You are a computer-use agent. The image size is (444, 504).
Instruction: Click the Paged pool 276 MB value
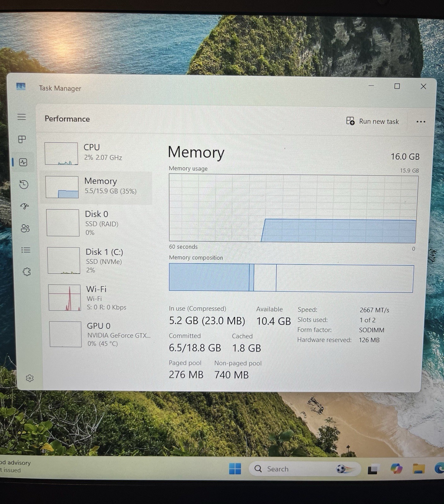tap(186, 375)
